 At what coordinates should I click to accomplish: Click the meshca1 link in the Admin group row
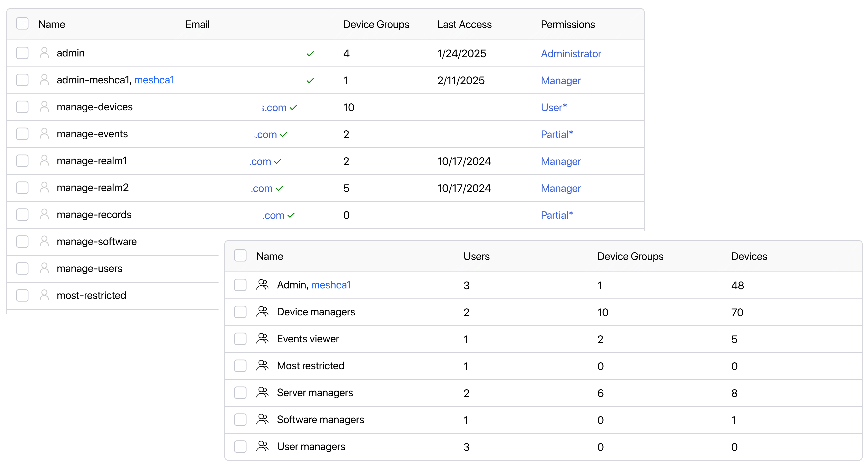point(331,285)
